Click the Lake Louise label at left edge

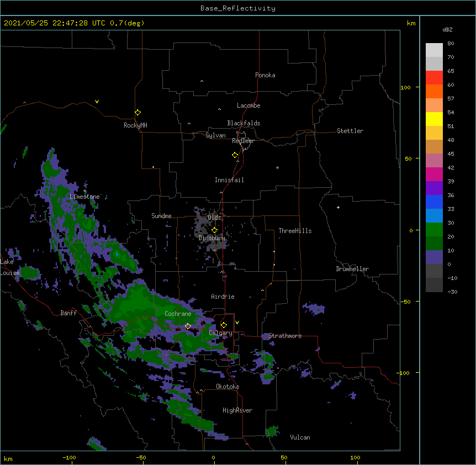pyautogui.click(x=9, y=267)
